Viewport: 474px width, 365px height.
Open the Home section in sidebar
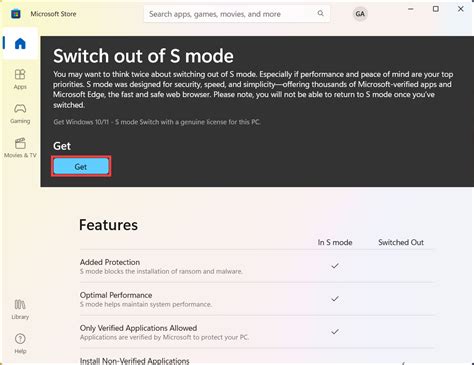[x=20, y=43]
